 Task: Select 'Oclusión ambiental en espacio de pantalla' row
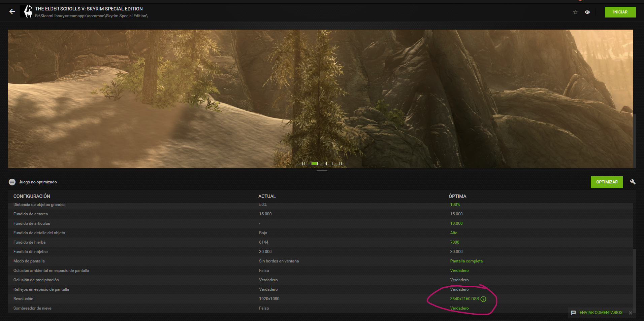(x=321, y=271)
